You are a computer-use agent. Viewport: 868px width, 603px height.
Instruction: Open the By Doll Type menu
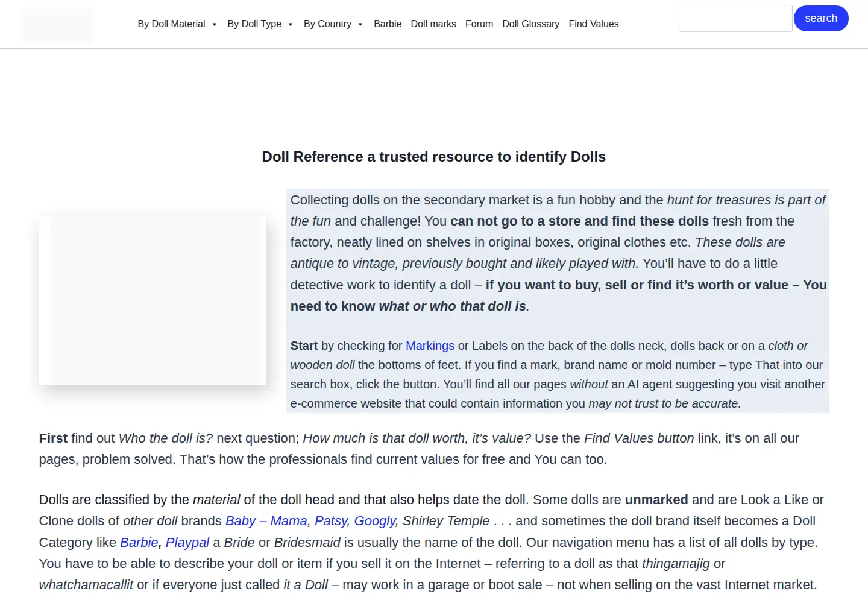tap(254, 24)
